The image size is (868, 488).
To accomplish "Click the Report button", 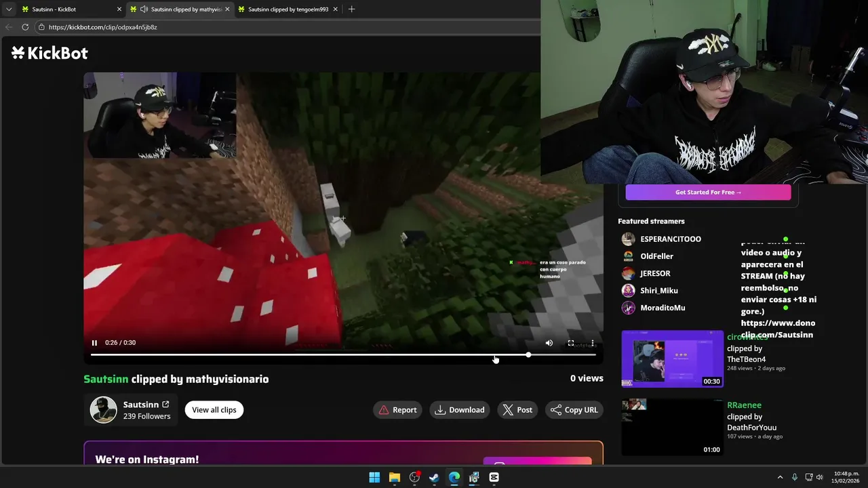I will pos(397,409).
